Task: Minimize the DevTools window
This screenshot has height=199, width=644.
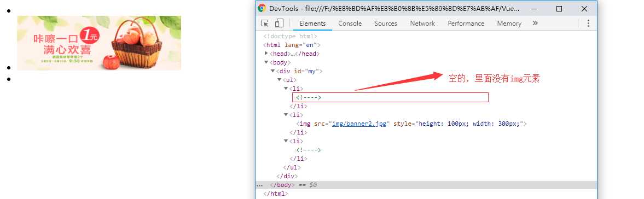Action: (535, 9)
